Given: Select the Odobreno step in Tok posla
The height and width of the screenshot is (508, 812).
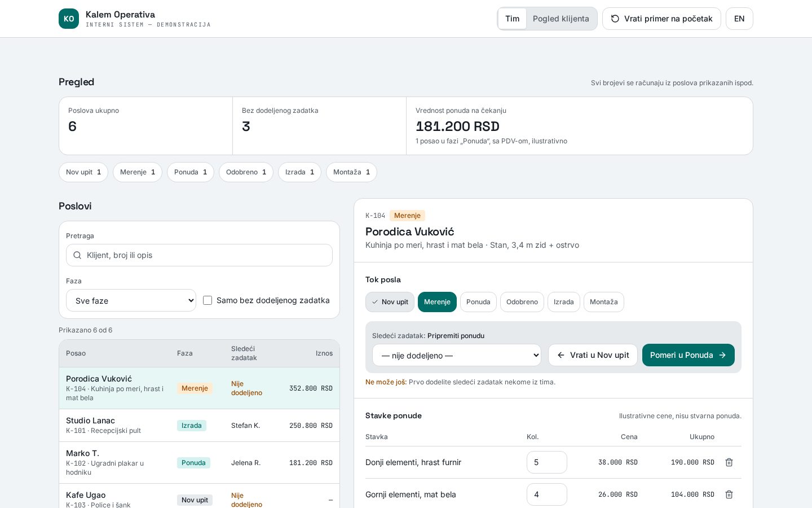Looking at the screenshot, I should pos(522,302).
